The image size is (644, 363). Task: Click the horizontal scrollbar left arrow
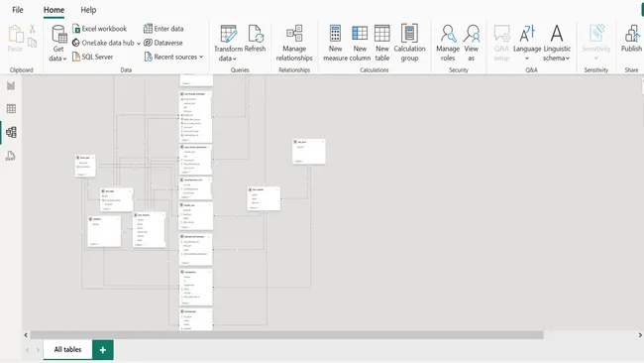point(26,335)
